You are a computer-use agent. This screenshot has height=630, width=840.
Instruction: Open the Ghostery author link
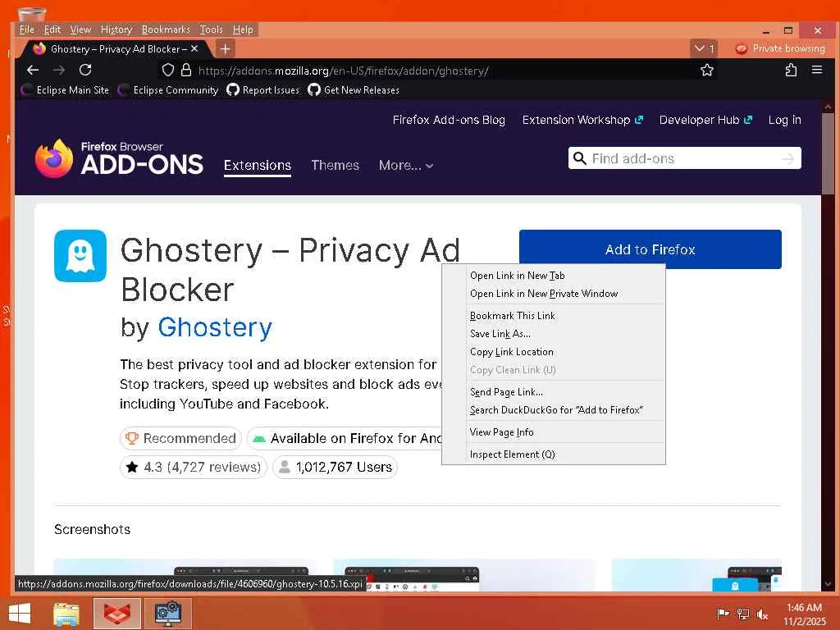pyautogui.click(x=215, y=327)
